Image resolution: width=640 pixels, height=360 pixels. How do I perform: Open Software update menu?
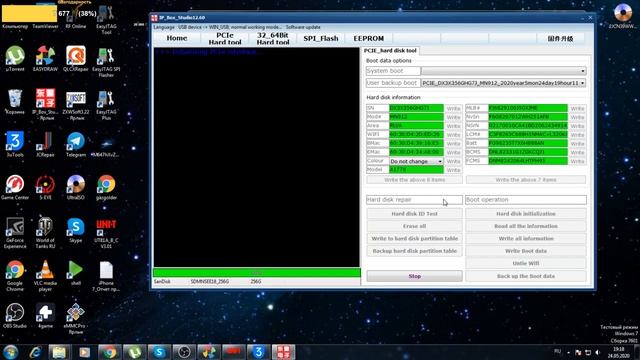point(303,27)
